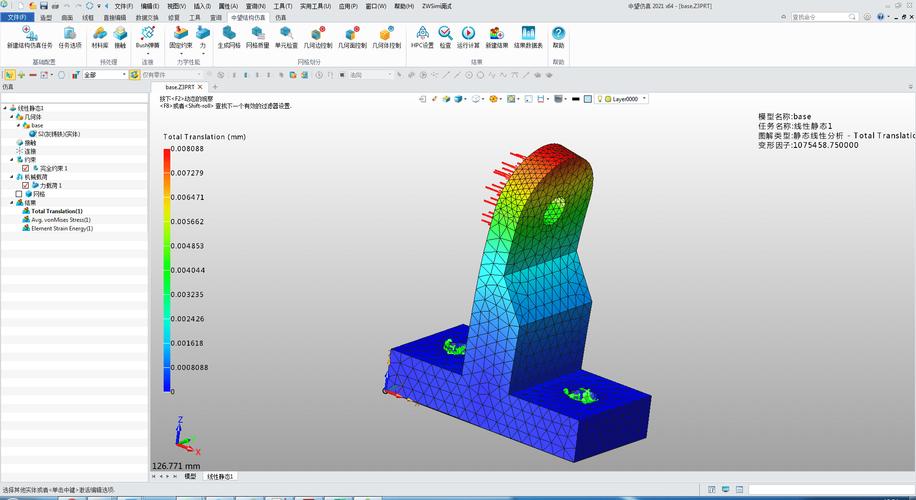Click the blue 文件(F) ribbon button

[x=17, y=18]
